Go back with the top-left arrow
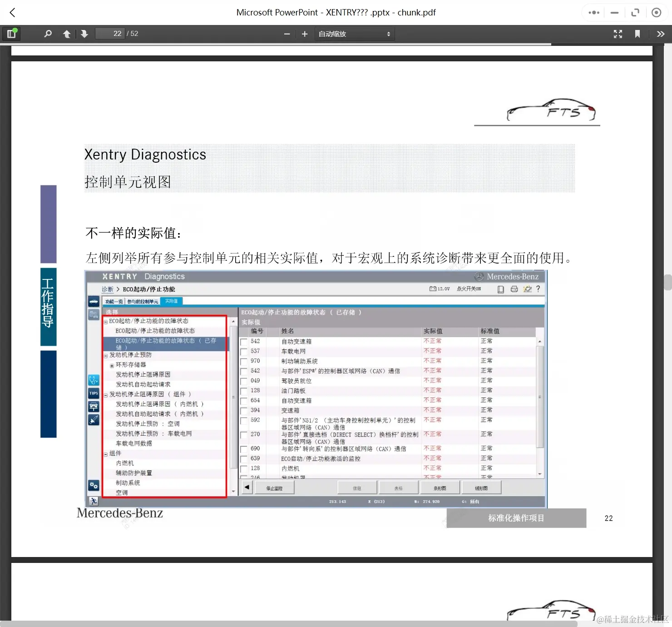The width and height of the screenshot is (672, 627). point(13,12)
